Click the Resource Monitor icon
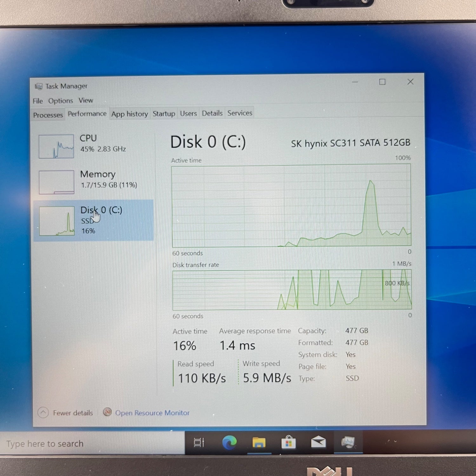Image resolution: width=476 pixels, height=476 pixels. coord(108,412)
